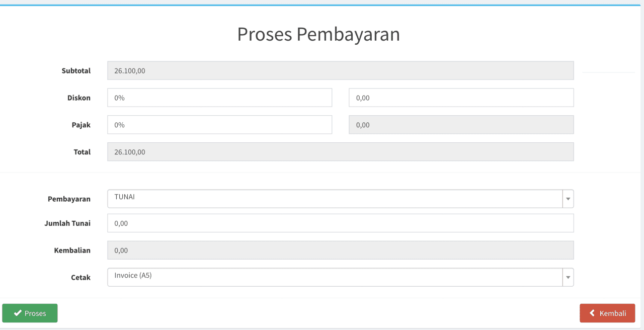The height and width of the screenshot is (330, 644).
Task: Expand the Cetak dropdown arrow
Action: click(x=568, y=277)
